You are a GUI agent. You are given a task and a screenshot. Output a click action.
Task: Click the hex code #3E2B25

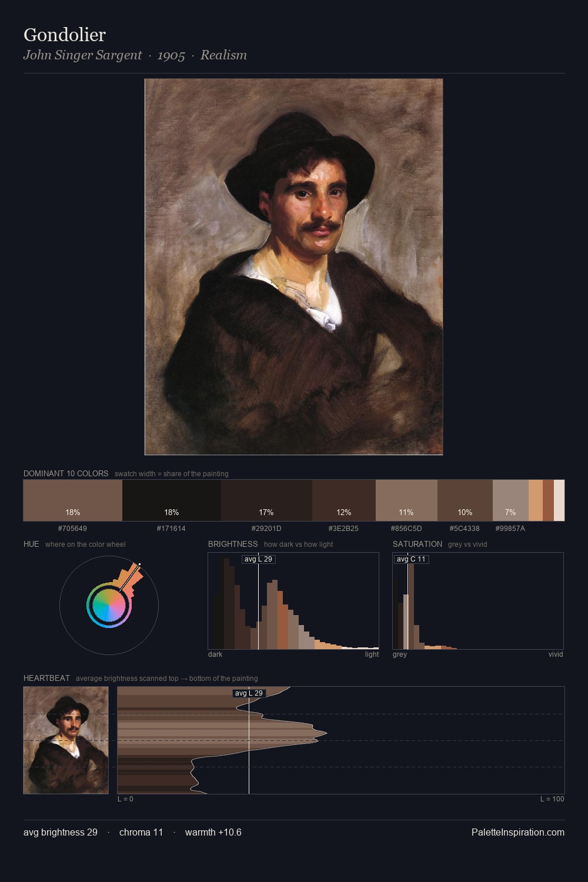[x=343, y=529]
